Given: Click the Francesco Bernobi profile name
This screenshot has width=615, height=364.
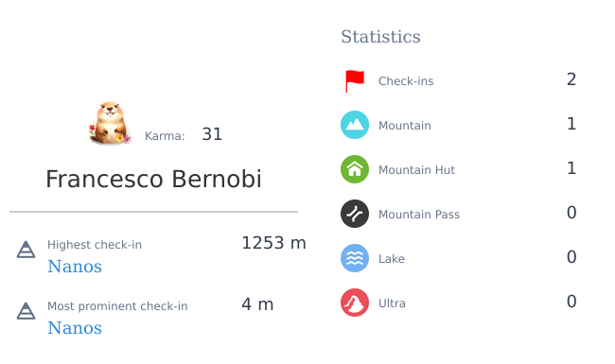Looking at the screenshot, I should 153,179.
